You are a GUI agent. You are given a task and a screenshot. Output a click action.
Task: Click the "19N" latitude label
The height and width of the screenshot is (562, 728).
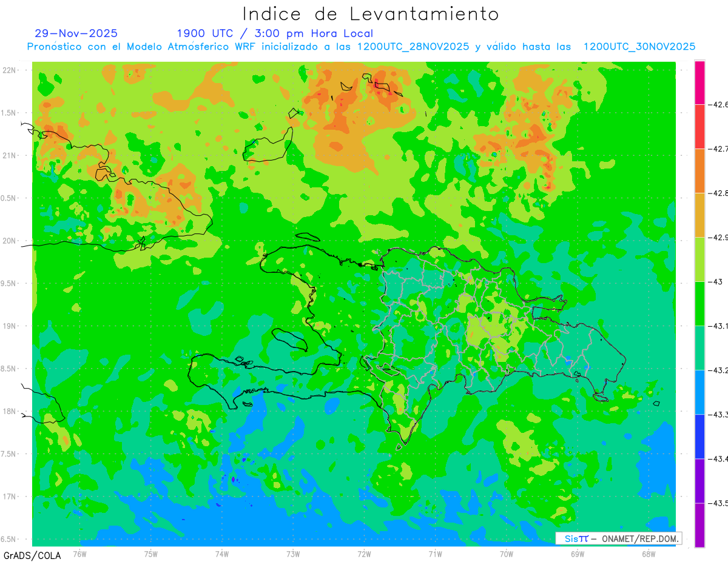point(9,326)
